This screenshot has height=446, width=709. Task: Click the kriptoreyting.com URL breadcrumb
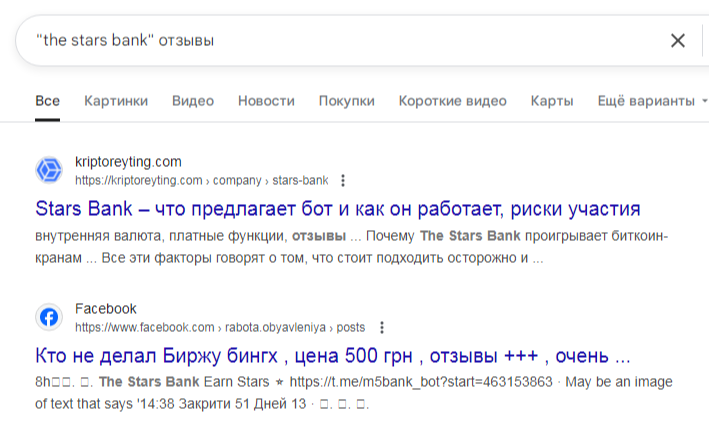click(201, 181)
